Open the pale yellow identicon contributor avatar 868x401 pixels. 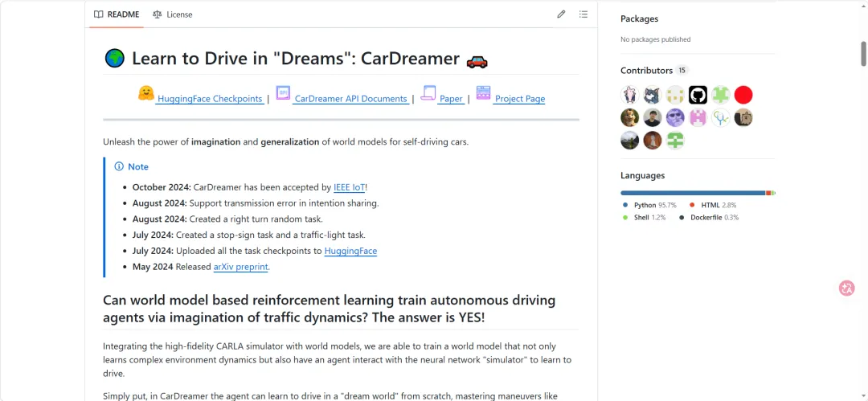(675, 96)
